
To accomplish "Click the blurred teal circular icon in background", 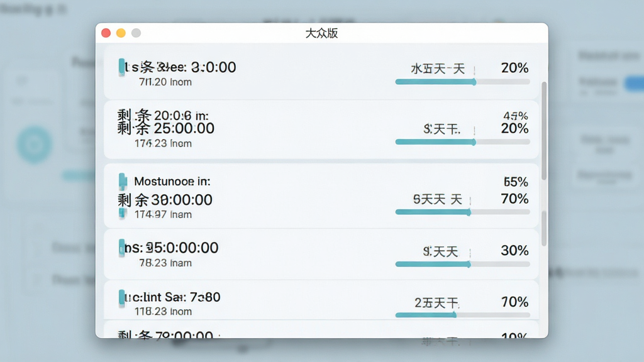I will coord(35,145).
